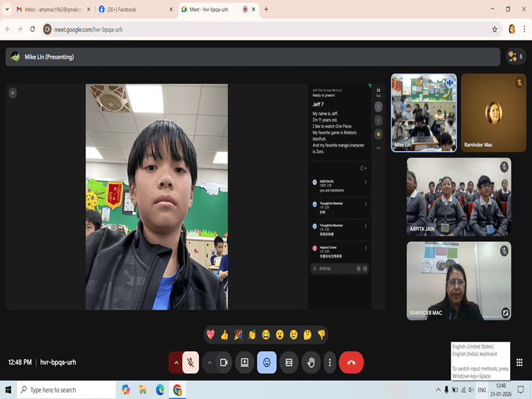The height and width of the screenshot is (399, 532).
Task: Open the three-dot more options menu
Action: (x=330, y=362)
